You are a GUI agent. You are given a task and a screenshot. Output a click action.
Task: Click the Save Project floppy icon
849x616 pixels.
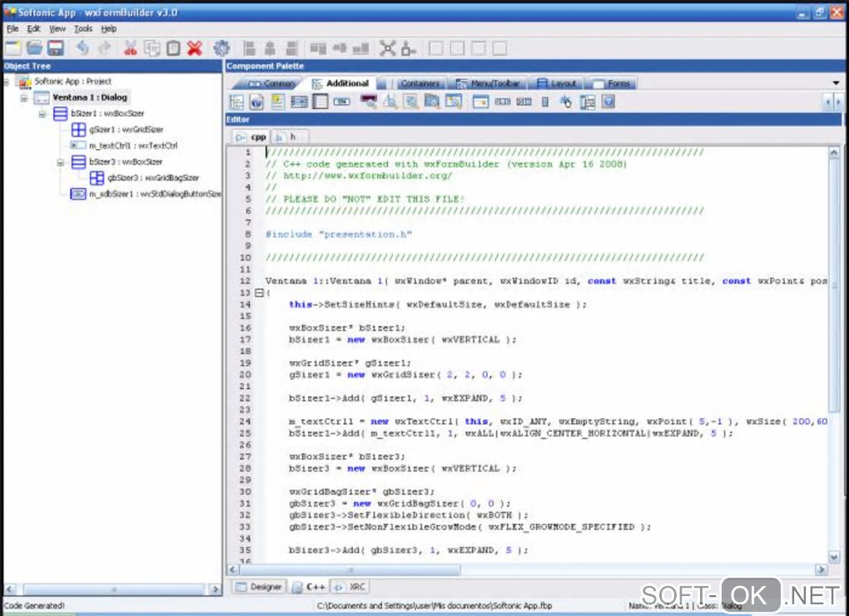point(56,48)
